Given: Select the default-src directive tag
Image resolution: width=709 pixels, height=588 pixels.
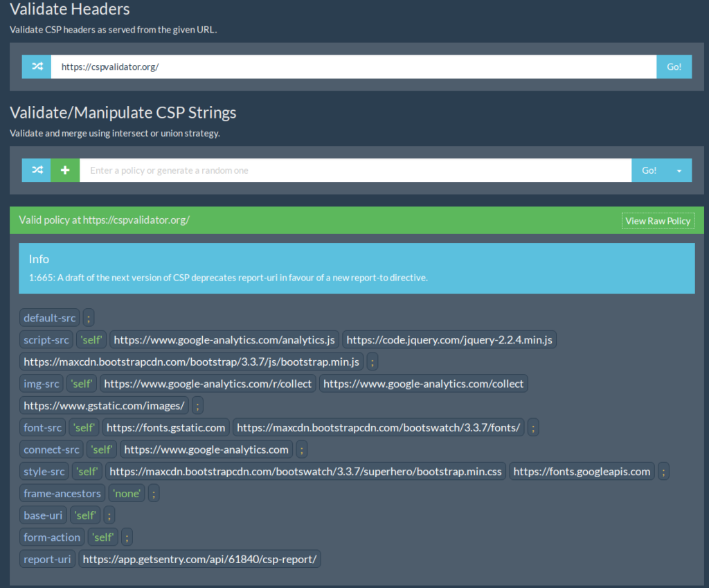Looking at the screenshot, I should click(x=49, y=317).
